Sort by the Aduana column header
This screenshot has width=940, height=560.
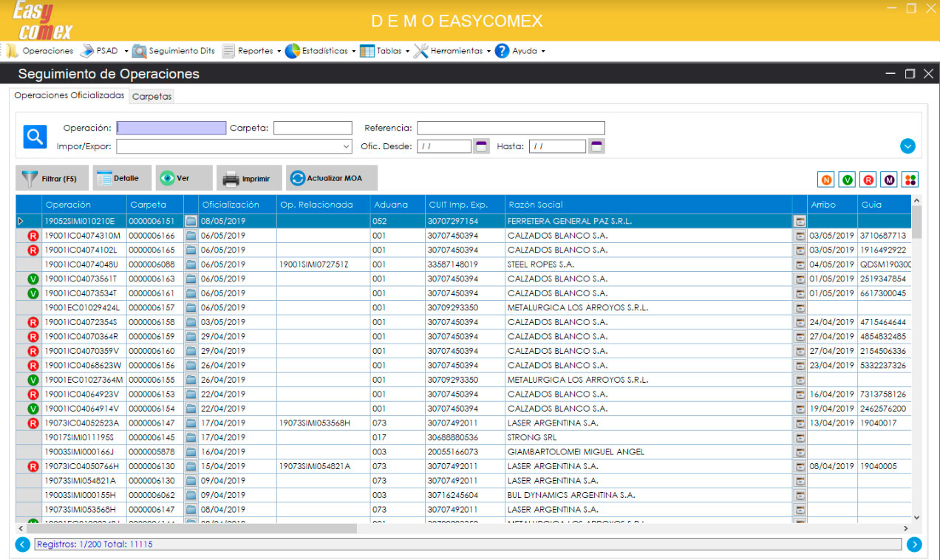[x=398, y=205]
